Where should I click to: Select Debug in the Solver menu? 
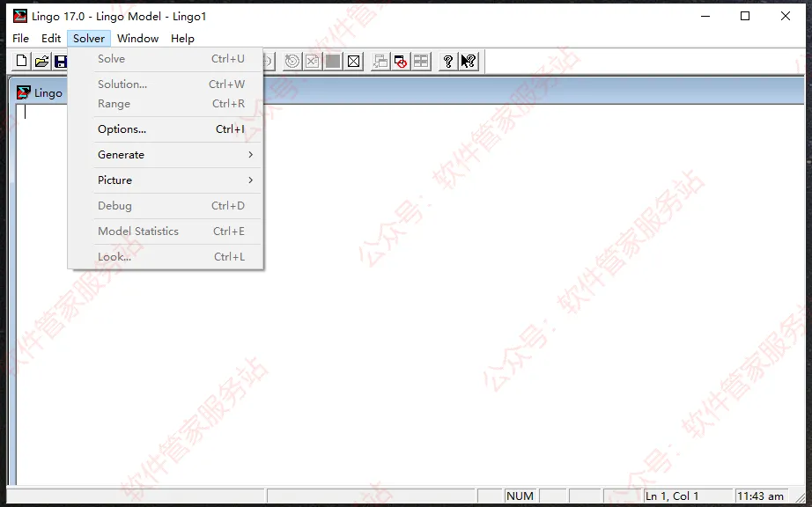pyautogui.click(x=166, y=206)
